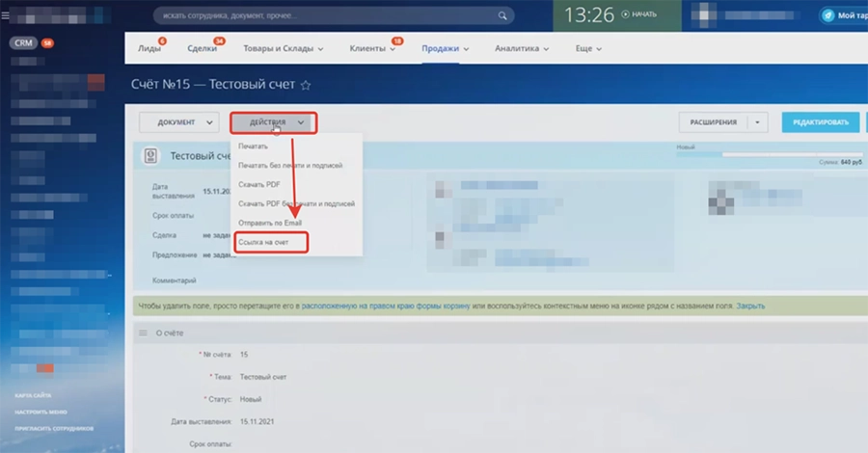Star the invoice Счёт №15 as favorite
This screenshot has width=868, height=453.
coord(306,86)
